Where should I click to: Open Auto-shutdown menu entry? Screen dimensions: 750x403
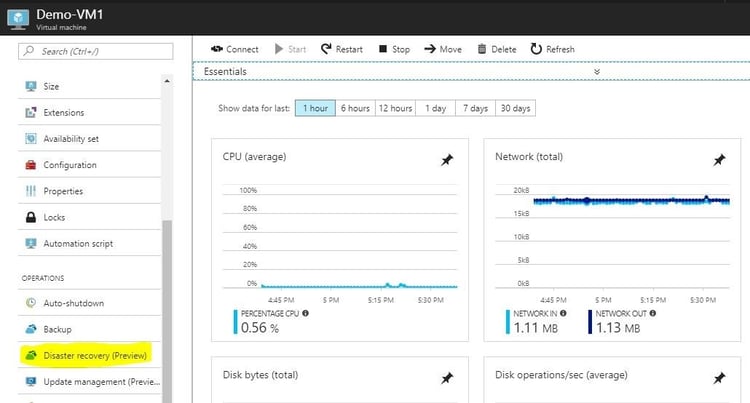coord(89,303)
